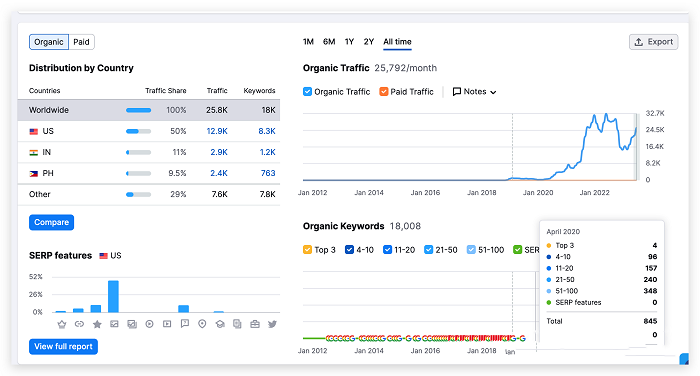Click the Compare button
Image resolution: width=700 pixels, height=376 pixels.
click(51, 222)
